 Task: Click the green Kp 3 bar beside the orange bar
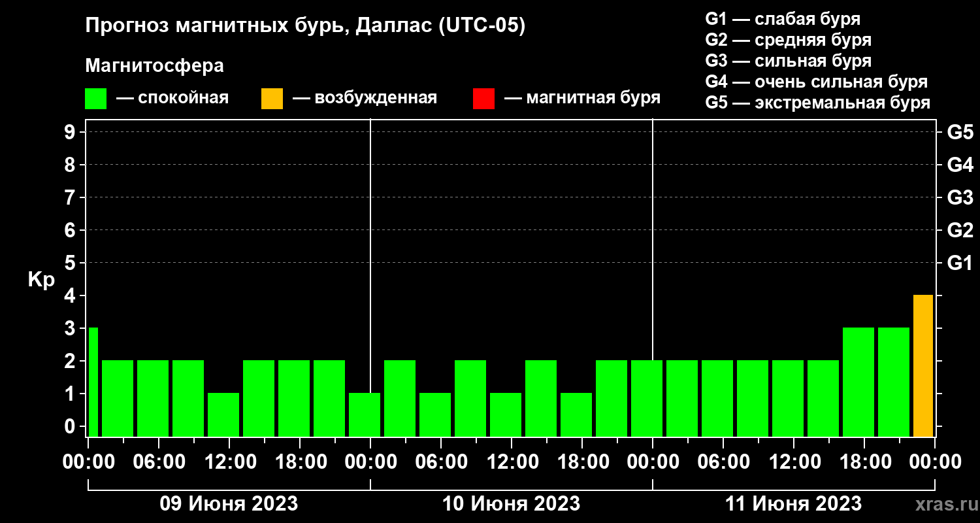pos(894,382)
